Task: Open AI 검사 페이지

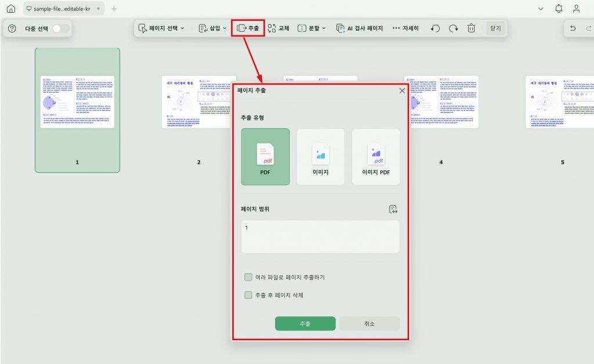Action: 360,28
